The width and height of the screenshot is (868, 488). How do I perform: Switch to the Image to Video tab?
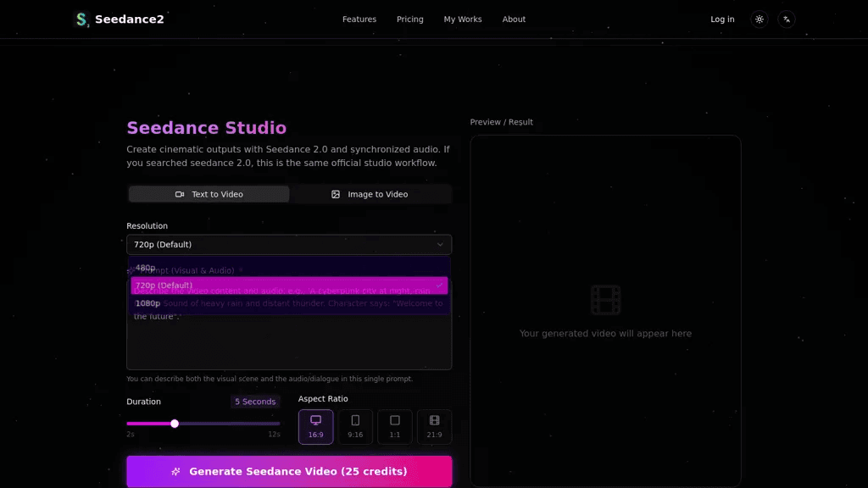coord(370,194)
